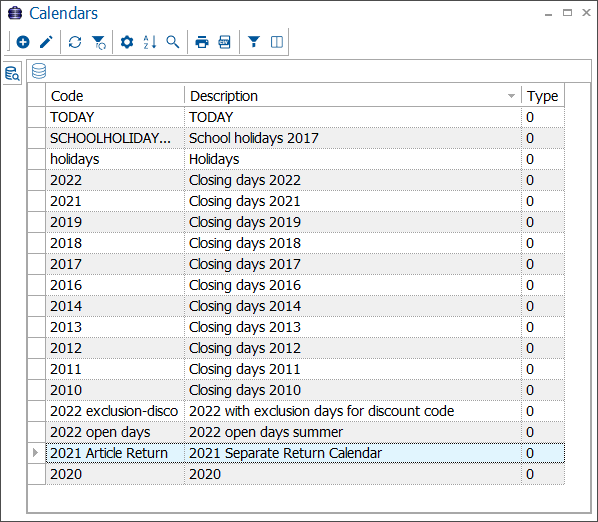Select the 2014 code cell
The image size is (598, 522).
(x=115, y=306)
